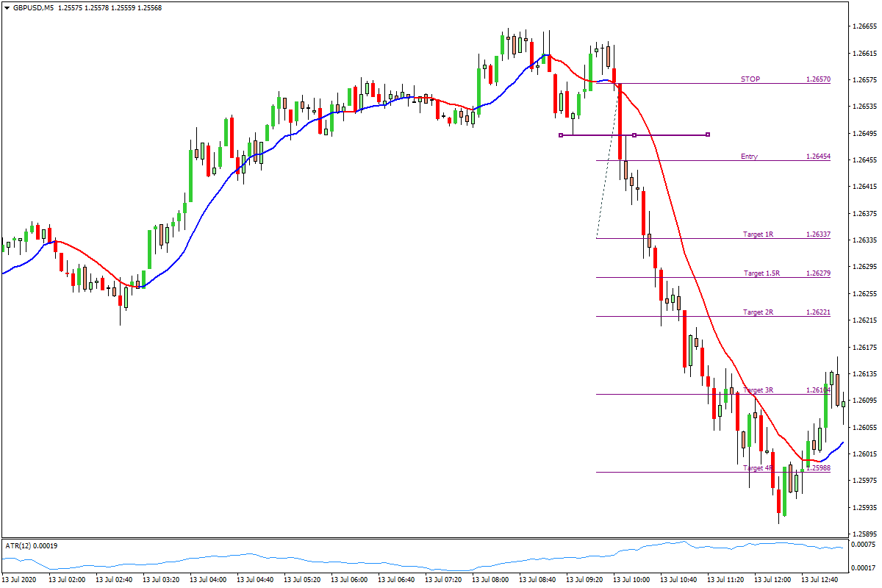Select the Target 2R line label
This screenshot has width=882, height=588.
pos(759,312)
